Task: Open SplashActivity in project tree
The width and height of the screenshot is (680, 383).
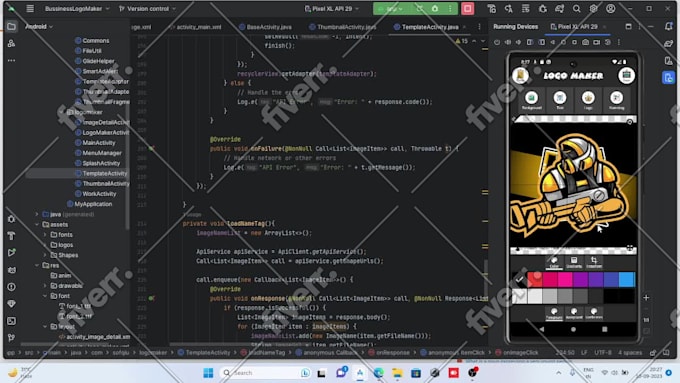Action: point(97,163)
